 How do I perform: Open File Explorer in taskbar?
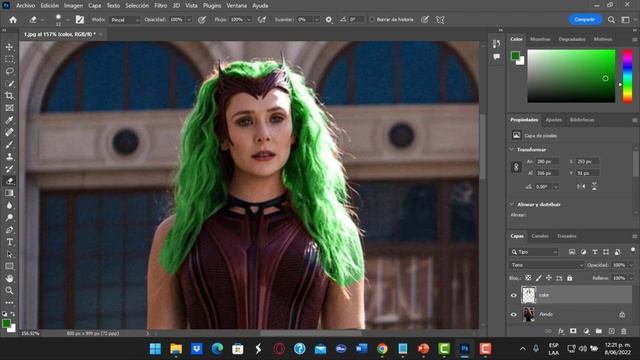pyautogui.click(x=176, y=349)
